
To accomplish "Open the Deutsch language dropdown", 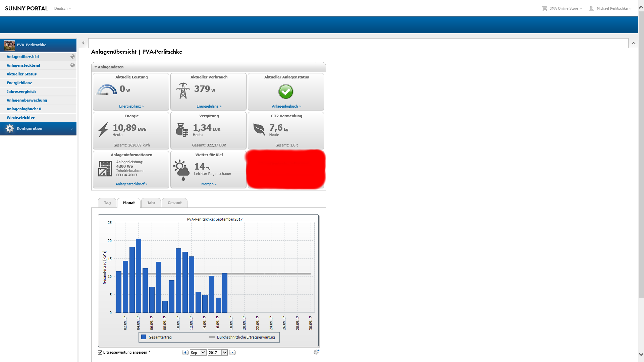I will [x=63, y=8].
